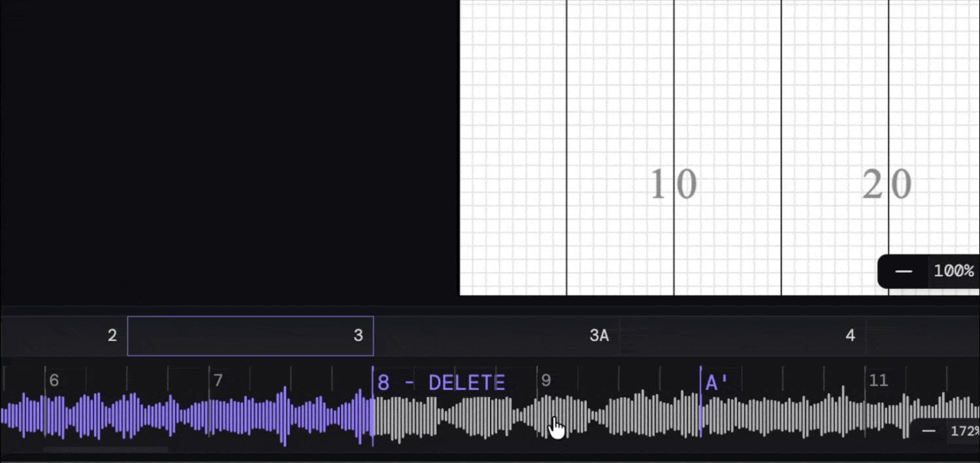The width and height of the screenshot is (980, 463).
Task: Click measure 10 in the score view
Action: point(675,183)
